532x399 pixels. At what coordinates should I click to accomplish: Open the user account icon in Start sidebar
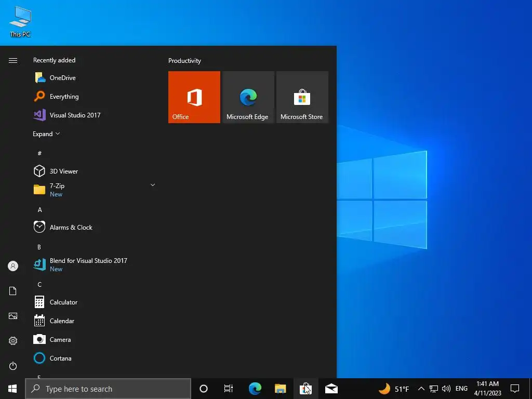(13, 266)
